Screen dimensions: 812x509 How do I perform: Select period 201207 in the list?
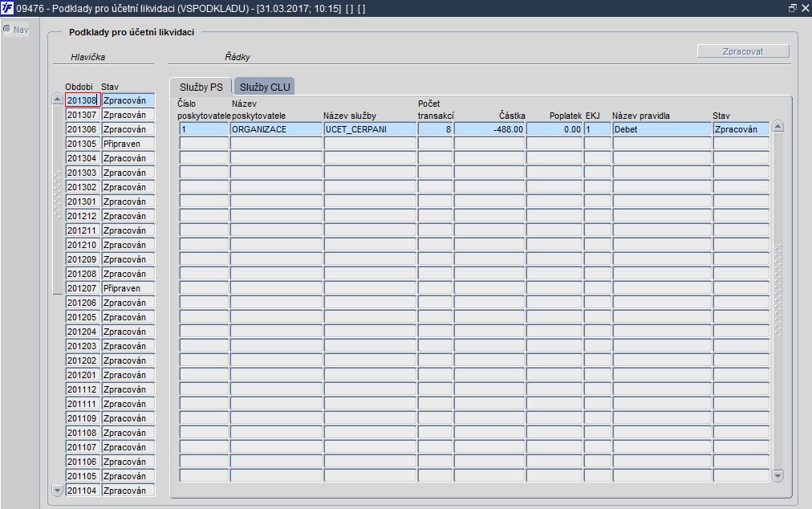click(x=82, y=288)
